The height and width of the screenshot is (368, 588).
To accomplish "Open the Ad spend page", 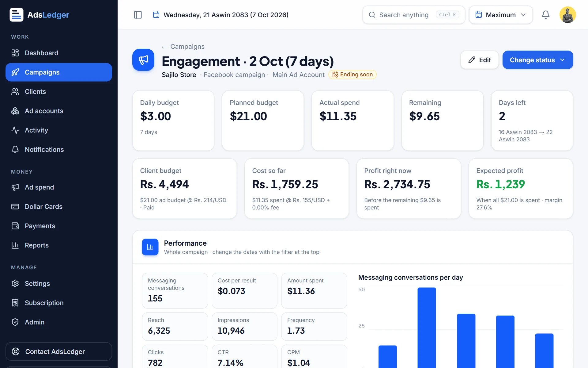I will tap(59, 187).
